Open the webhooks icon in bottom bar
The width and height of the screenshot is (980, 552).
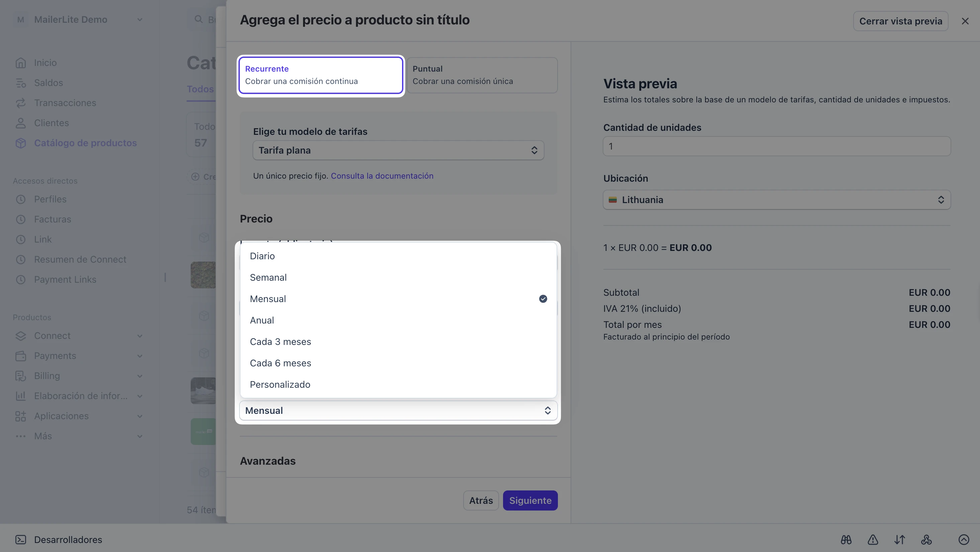tap(926, 539)
